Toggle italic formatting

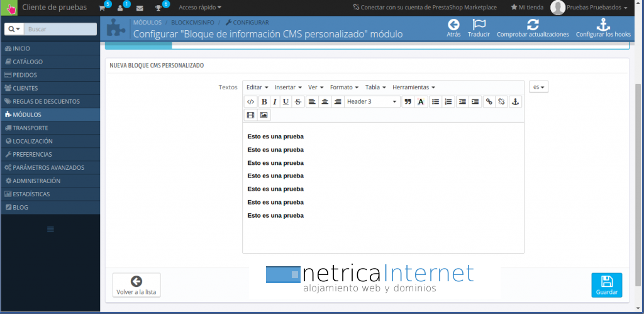275,102
